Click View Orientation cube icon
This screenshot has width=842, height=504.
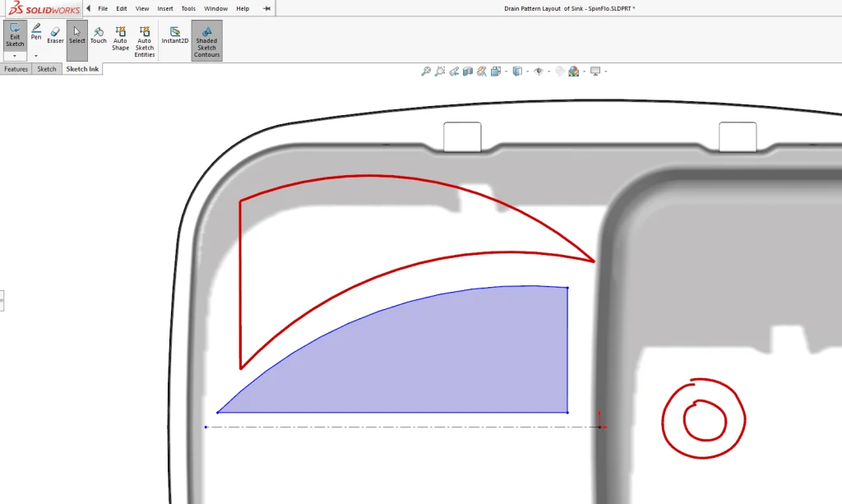496,72
